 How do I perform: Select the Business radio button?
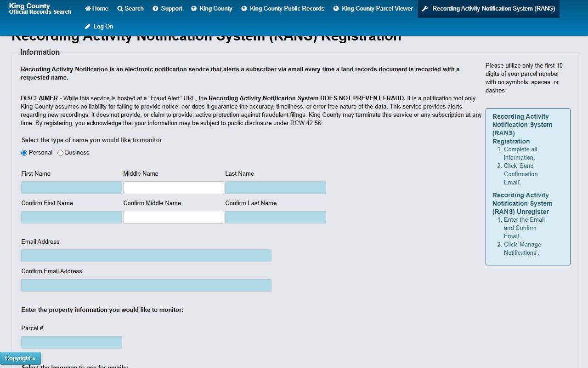pos(60,153)
